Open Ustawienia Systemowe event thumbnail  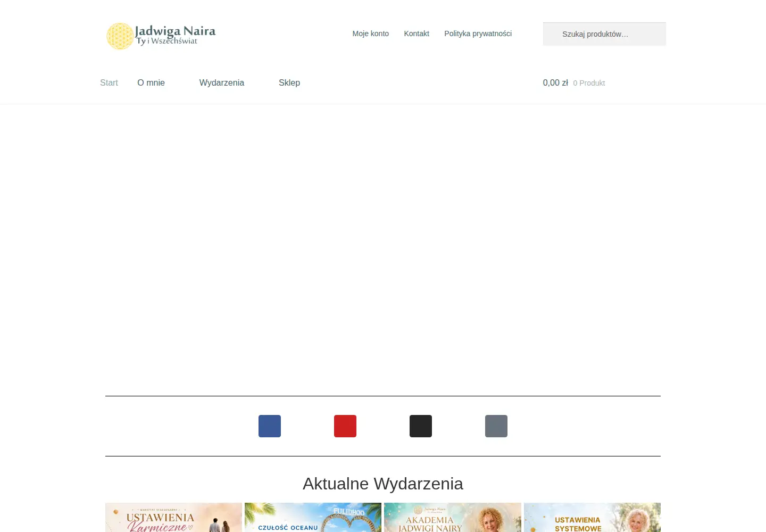click(592, 517)
